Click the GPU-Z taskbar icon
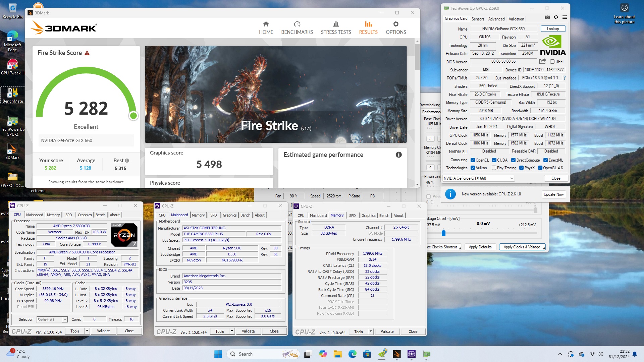The image size is (644, 362). (x=426, y=354)
